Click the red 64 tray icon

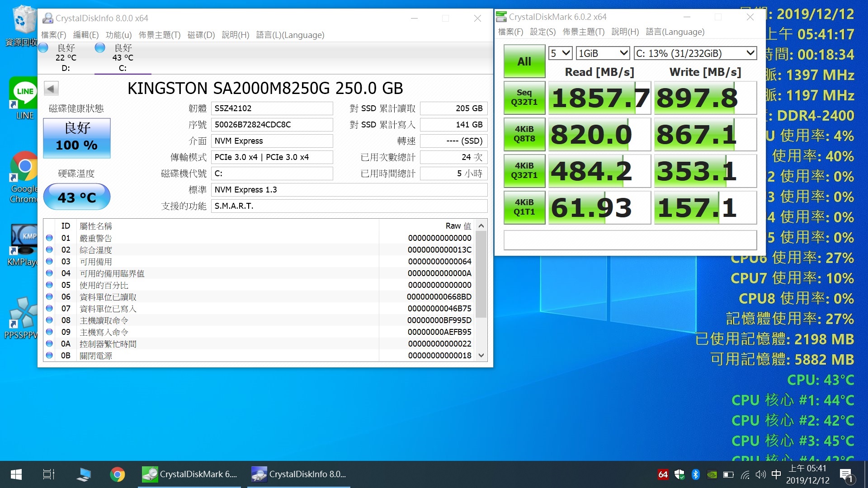663,474
